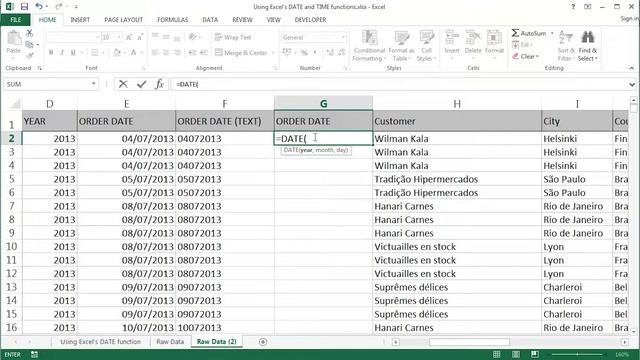
Task: Click the Percent Style button
Action: (x=304, y=53)
